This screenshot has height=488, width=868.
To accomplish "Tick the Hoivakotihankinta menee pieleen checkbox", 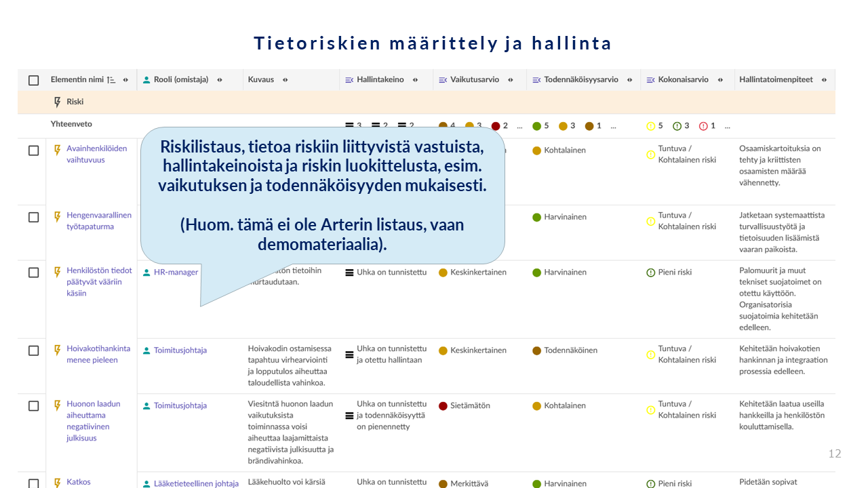I will point(33,350).
